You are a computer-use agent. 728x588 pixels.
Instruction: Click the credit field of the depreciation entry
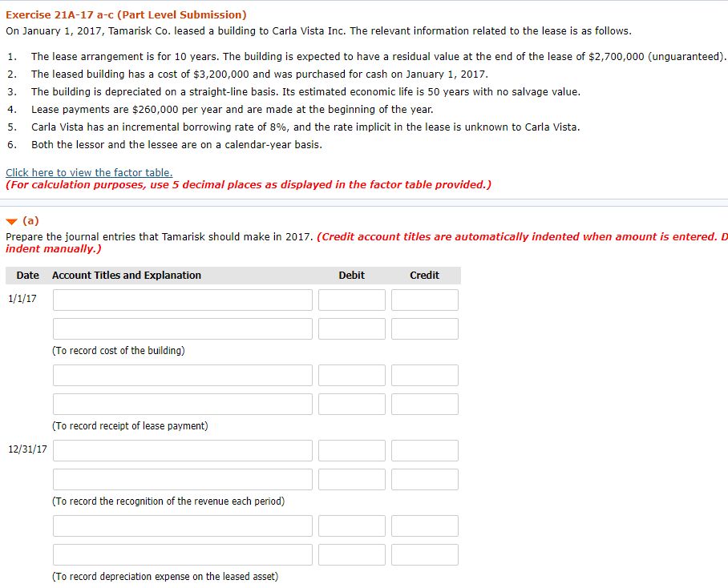[x=424, y=525]
